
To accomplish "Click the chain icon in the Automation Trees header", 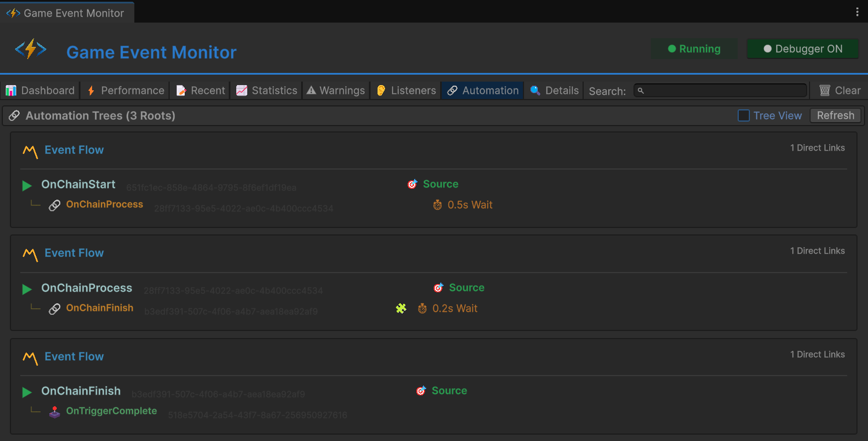I will click(14, 115).
